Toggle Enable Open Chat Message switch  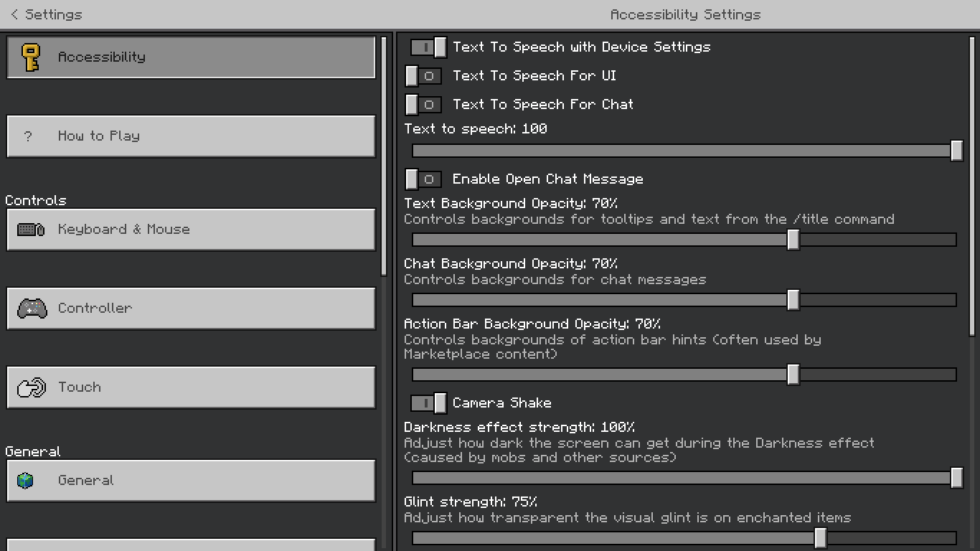[x=423, y=179]
